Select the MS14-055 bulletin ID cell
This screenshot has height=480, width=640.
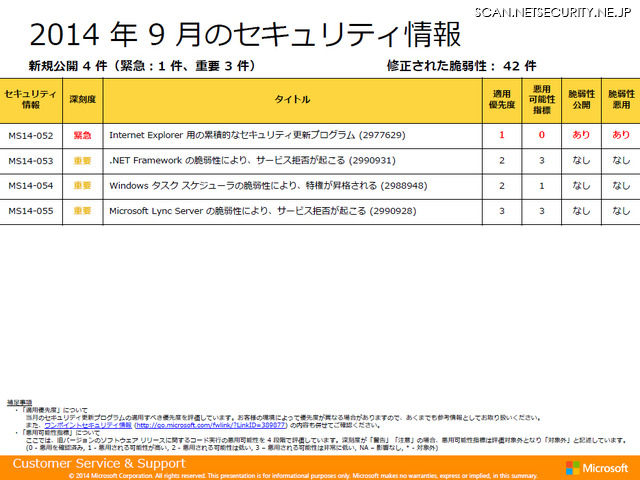point(30,211)
